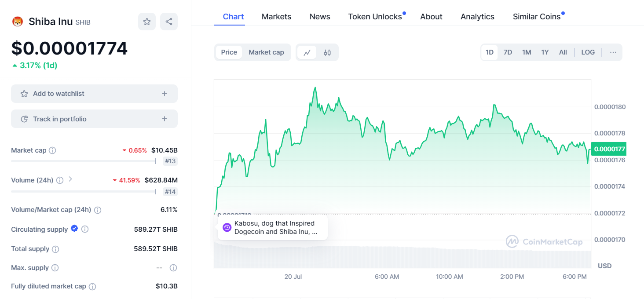The width and height of the screenshot is (644, 299).
Task: Open the Chart tab
Action: 233,17
